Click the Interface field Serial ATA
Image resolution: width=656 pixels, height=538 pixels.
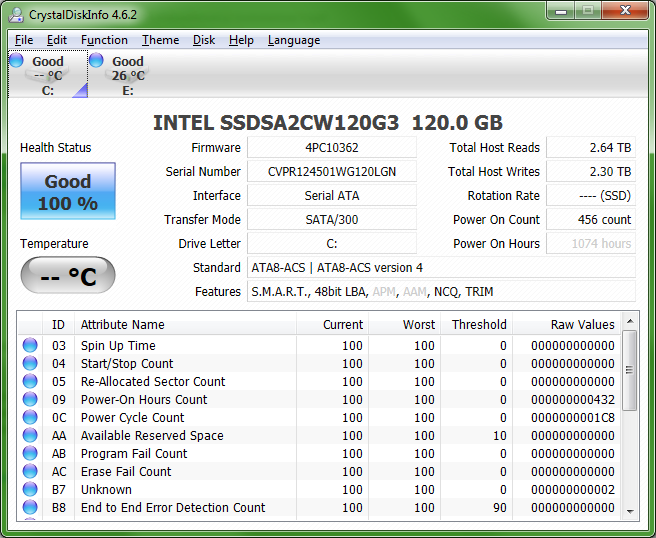pos(332,195)
